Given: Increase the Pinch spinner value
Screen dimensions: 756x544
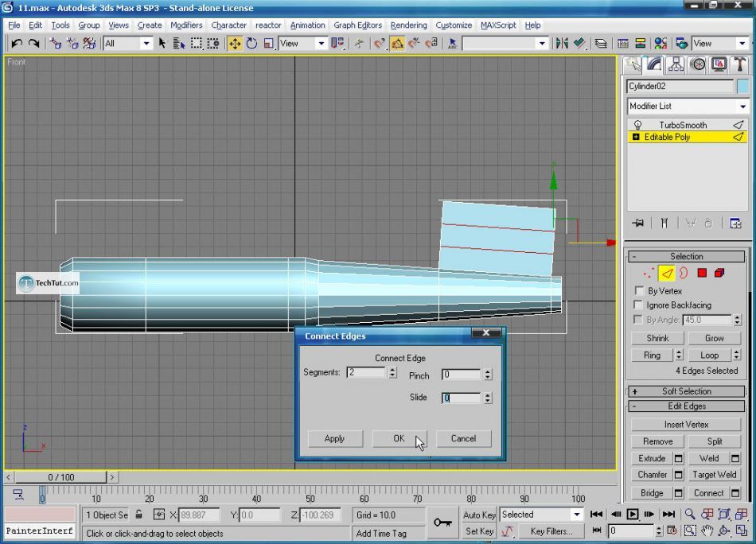Looking at the screenshot, I should click(488, 371).
